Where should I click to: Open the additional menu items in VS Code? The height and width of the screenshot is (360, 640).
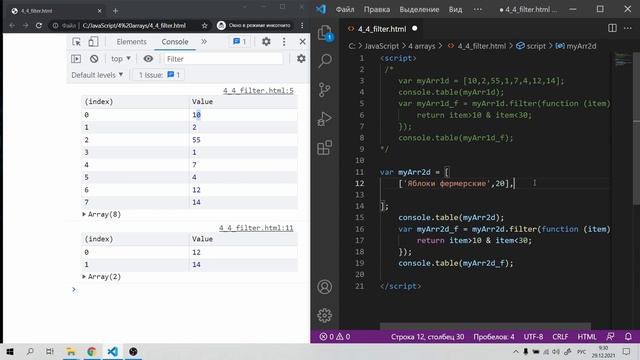pyautogui.click(x=478, y=9)
